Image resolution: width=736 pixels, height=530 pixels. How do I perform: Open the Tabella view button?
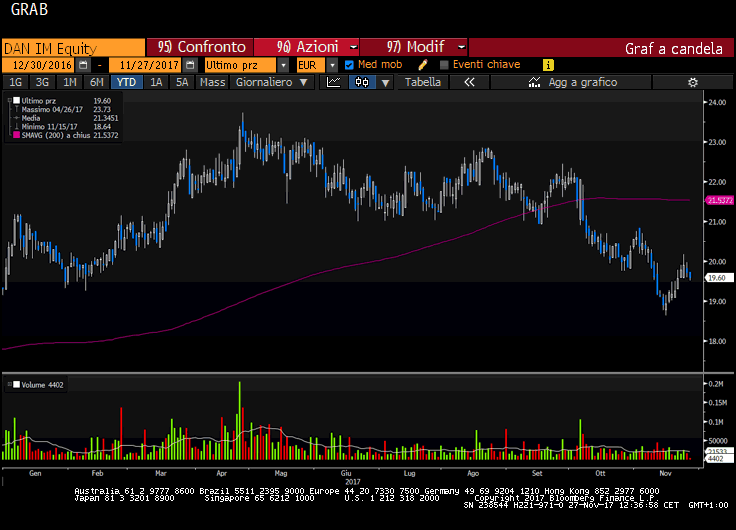coord(422,82)
